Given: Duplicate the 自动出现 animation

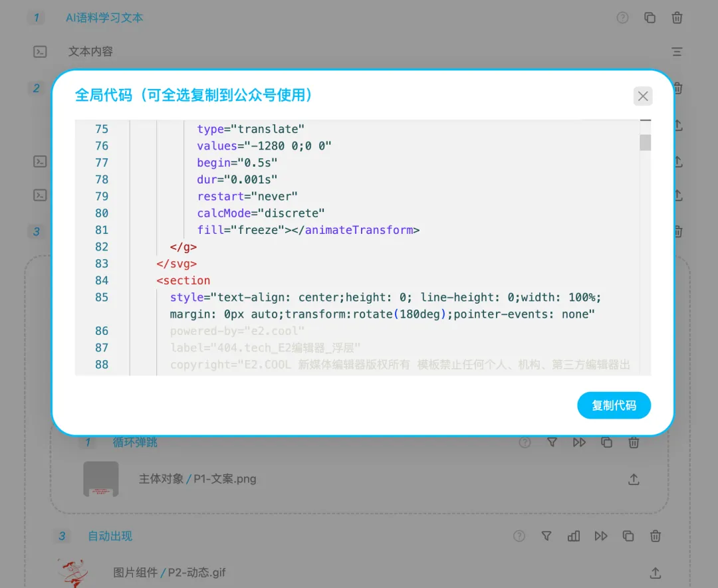Looking at the screenshot, I should click(x=628, y=536).
